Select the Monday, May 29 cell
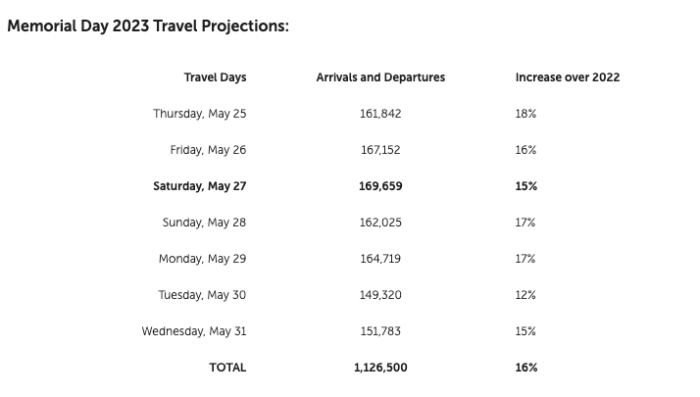The width and height of the screenshot is (700, 397). (x=202, y=259)
